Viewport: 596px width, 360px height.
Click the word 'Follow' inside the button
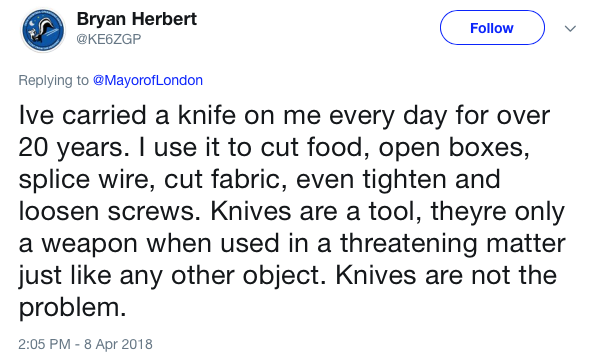pyautogui.click(x=492, y=28)
